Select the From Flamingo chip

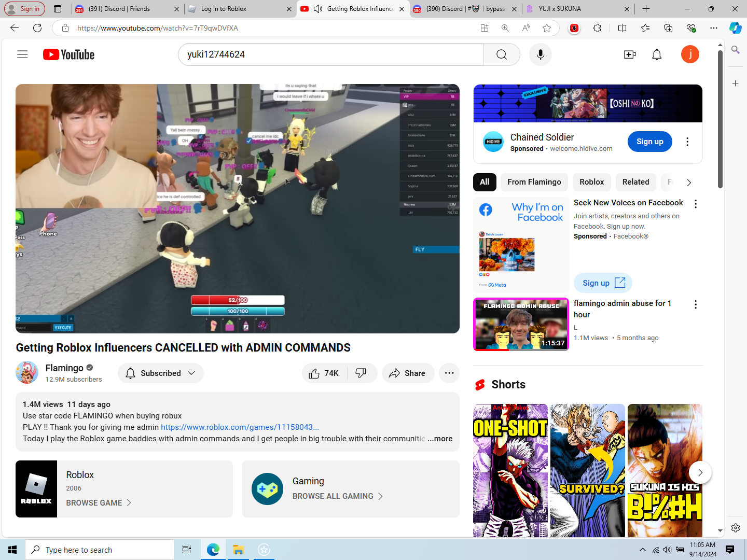[x=534, y=182]
